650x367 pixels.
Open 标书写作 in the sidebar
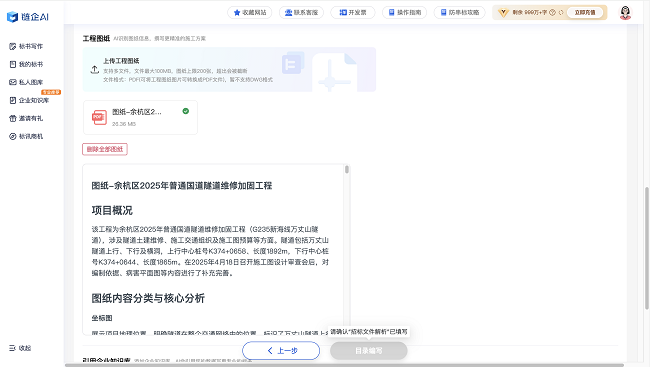(26, 46)
